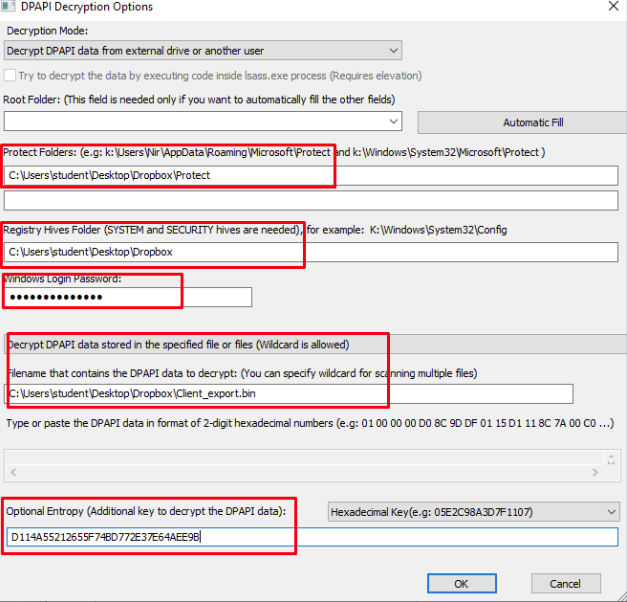
Task: Confirm the settings with OK
Action: coord(460,583)
